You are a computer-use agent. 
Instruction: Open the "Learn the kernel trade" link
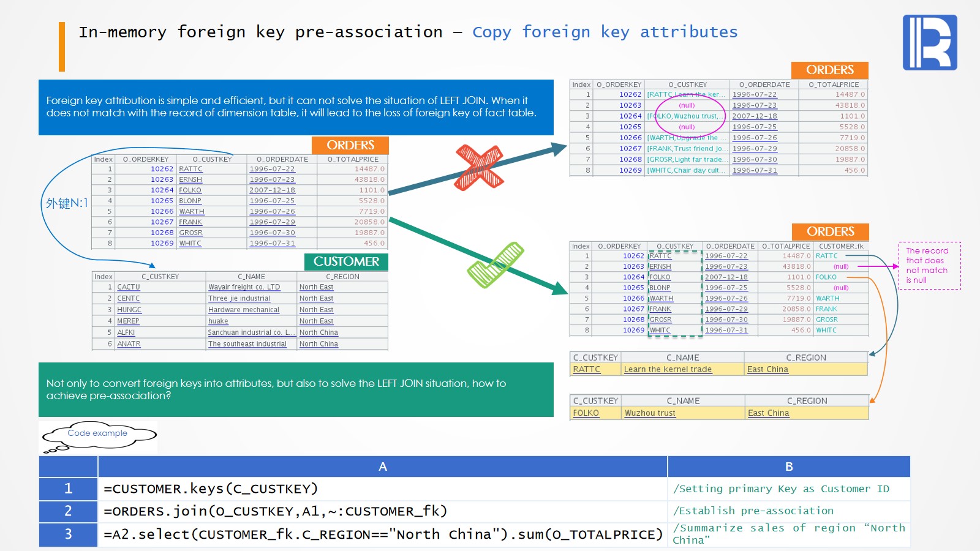pos(668,369)
